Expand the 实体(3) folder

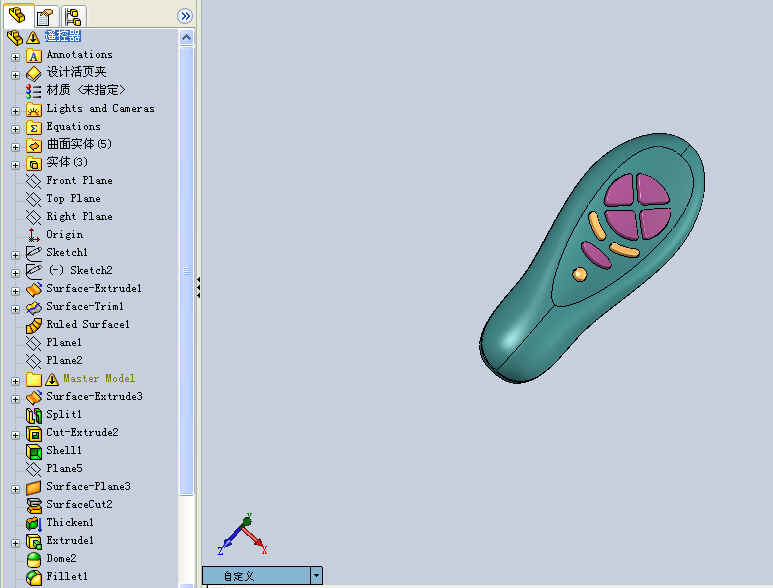(x=15, y=165)
